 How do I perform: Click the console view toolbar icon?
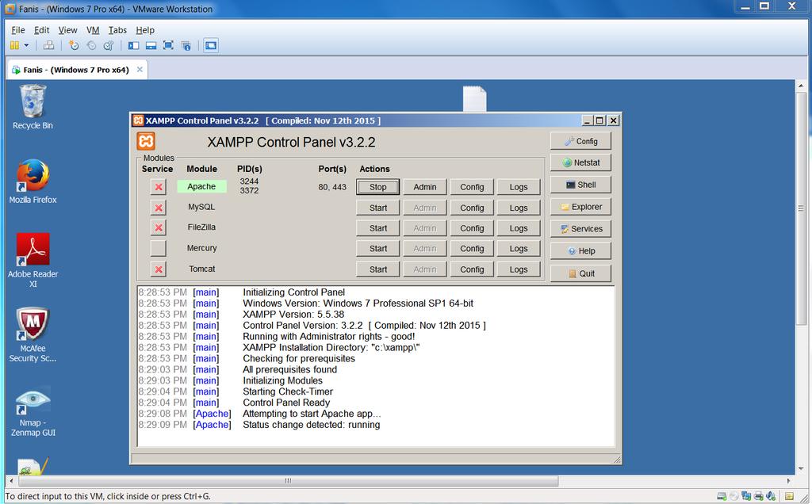211,45
